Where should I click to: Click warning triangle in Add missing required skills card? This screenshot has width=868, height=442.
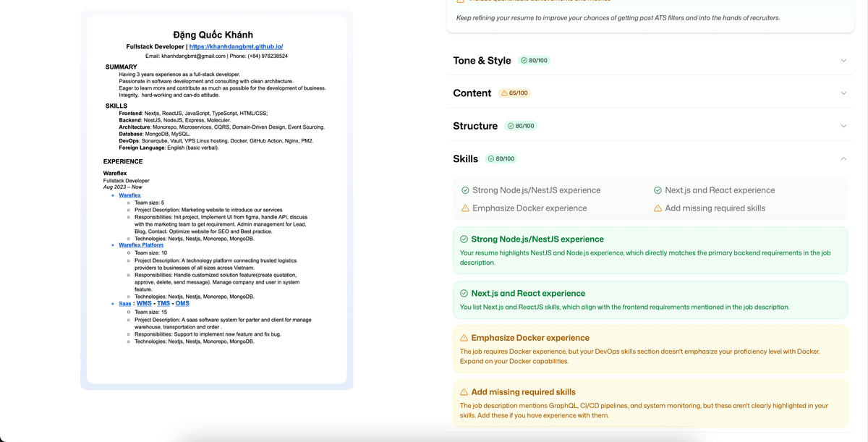[x=464, y=392]
